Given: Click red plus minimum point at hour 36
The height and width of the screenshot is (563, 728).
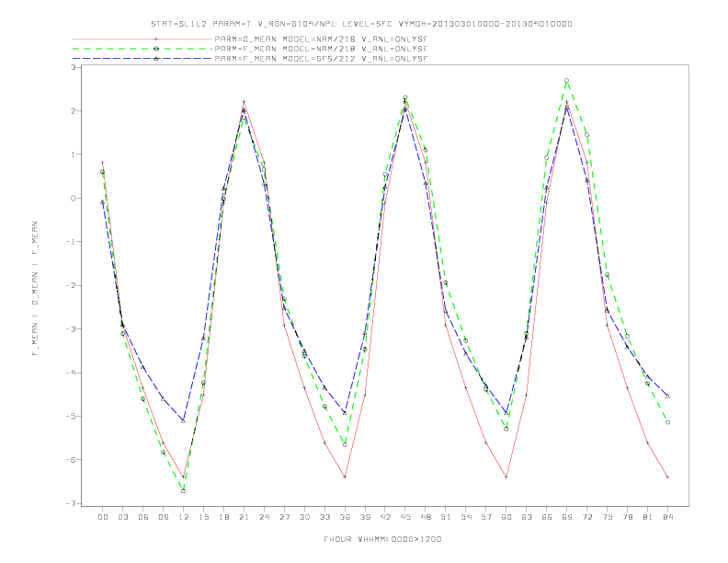Looking at the screenshot, I should (x=345, y=477).
